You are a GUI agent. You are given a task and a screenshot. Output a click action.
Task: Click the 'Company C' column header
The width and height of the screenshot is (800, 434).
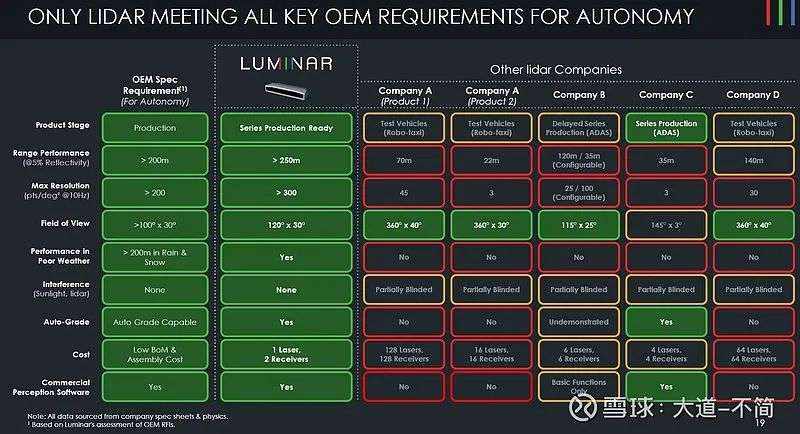666,95
